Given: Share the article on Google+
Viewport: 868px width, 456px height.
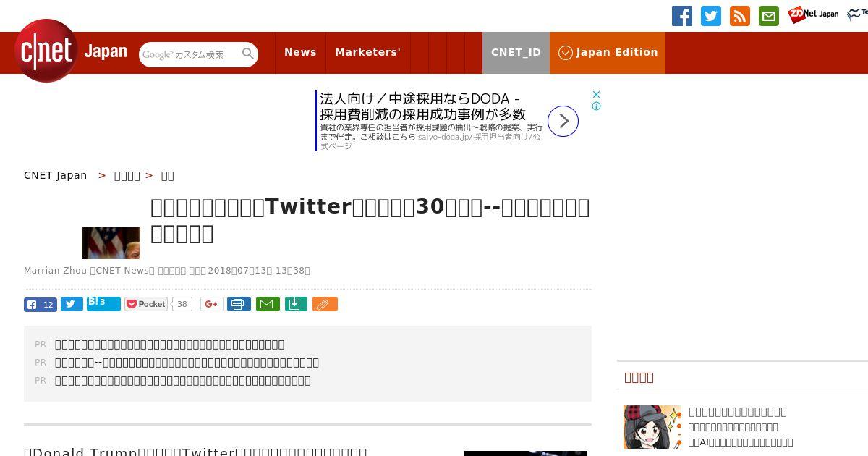Looking at the screenshot, I should (212, 304).
